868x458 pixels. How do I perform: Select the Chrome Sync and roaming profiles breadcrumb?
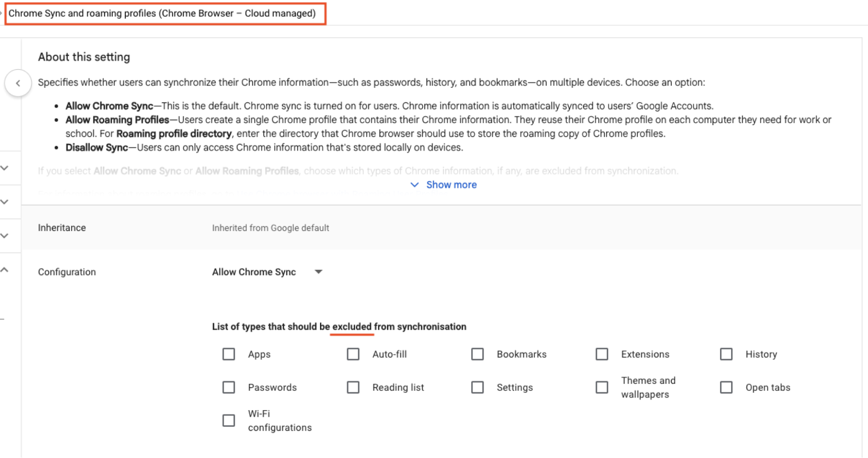(165, 13)
